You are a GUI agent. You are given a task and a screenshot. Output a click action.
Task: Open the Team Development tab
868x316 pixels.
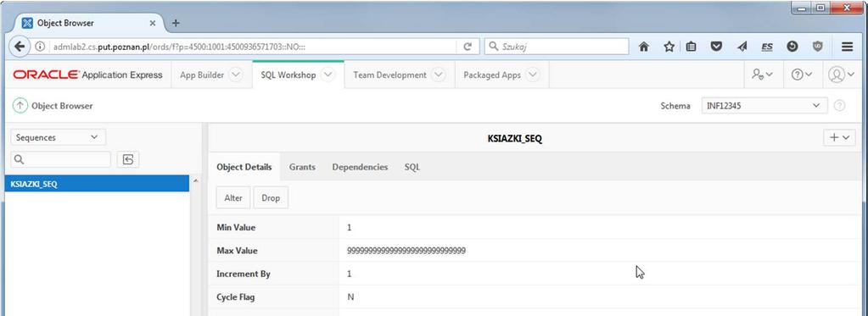point(389,75)
